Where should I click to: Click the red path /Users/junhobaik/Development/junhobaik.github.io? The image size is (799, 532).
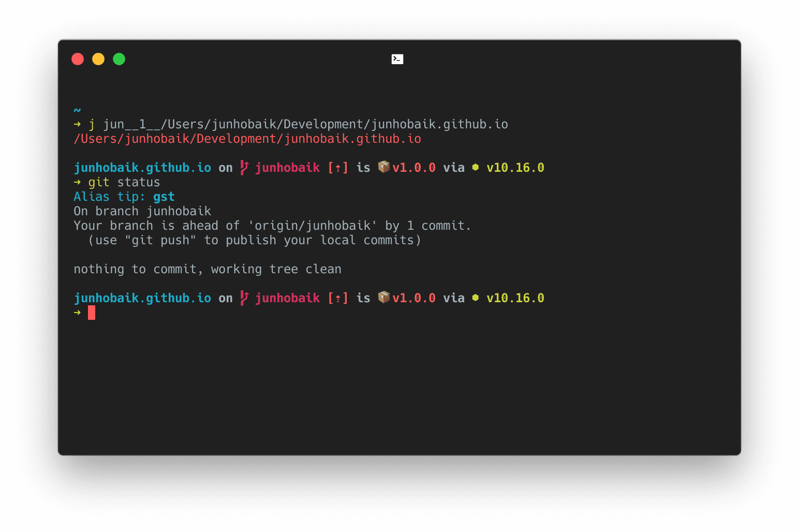click(x=247, y=138)
